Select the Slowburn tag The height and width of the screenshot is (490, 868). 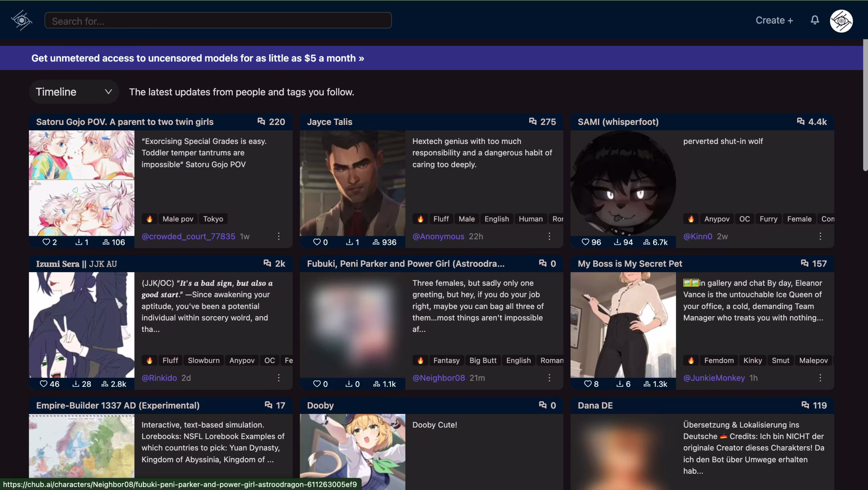(203, 360)
